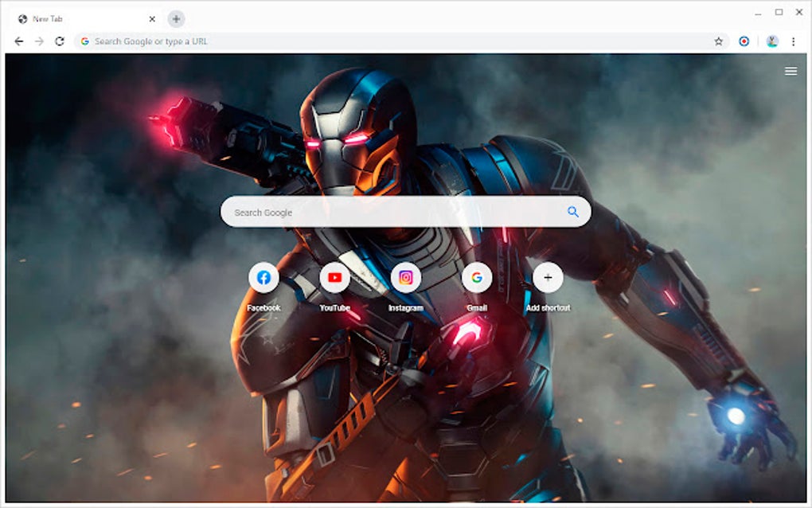Click the colorful extension icon in toolbar
812x508 pixels.
coord(744,41)
